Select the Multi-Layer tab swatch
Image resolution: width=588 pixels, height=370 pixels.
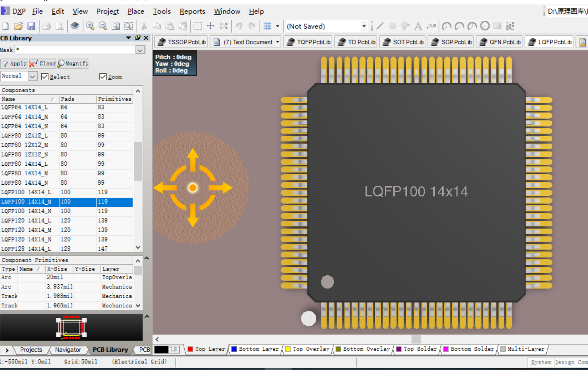pos(503,349)
